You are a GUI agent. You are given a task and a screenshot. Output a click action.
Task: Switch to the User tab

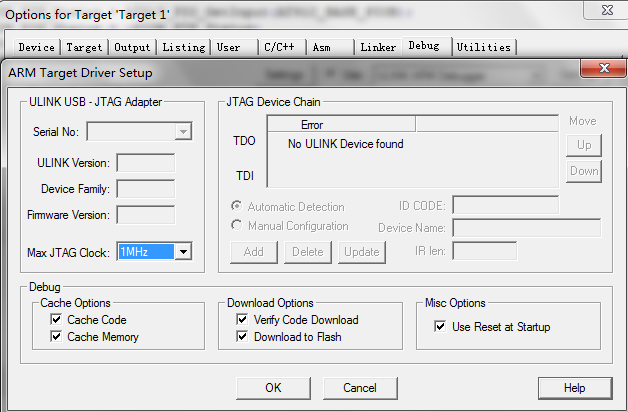pyautogui.click(x=234, y=47)
